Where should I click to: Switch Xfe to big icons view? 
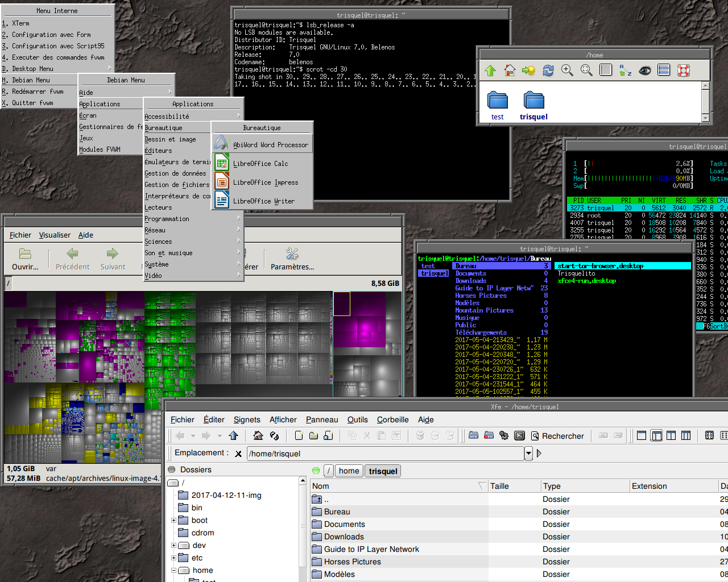tap(709, 436)
